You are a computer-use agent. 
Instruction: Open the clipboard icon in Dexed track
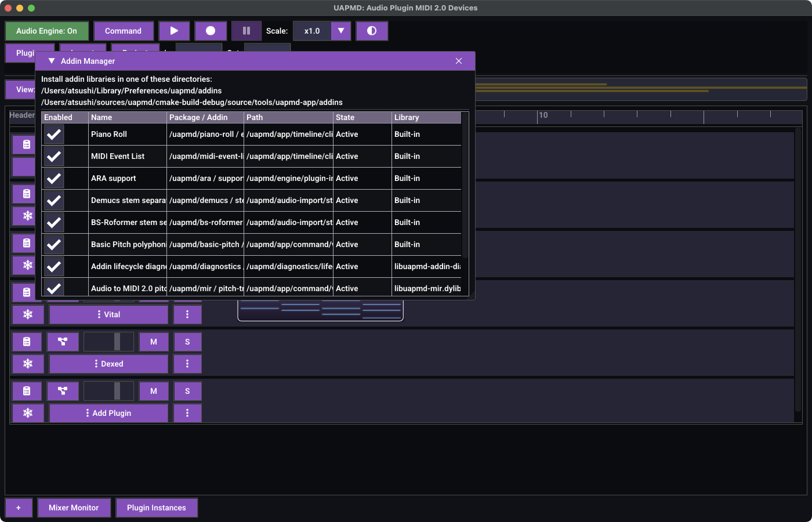click(27, 342)
